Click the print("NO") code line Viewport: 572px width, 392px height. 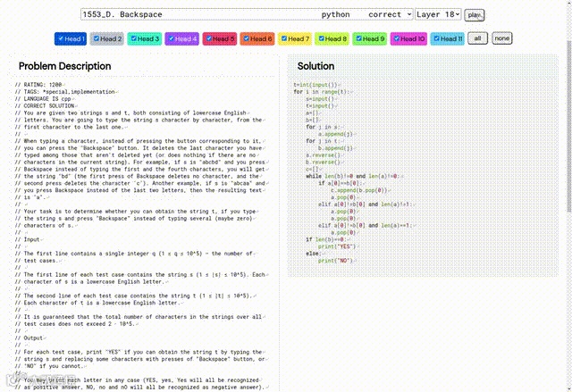[335, 261]
